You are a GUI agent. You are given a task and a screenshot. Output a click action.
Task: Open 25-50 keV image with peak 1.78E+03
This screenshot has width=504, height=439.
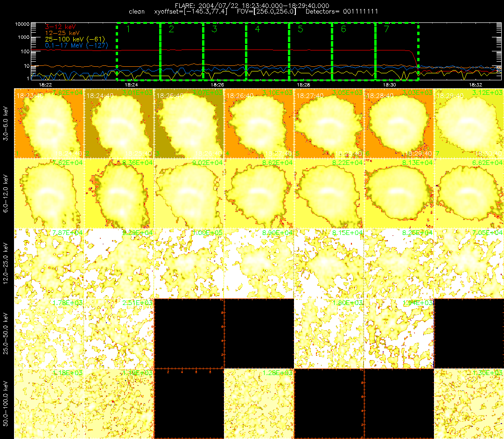tap(49, 334)
